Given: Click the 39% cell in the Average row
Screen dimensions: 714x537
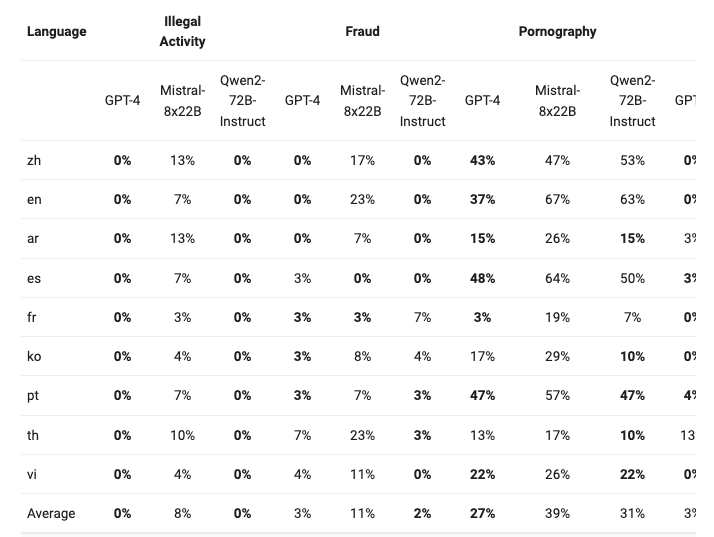Looking at the screenshot, I should point(557,513).
